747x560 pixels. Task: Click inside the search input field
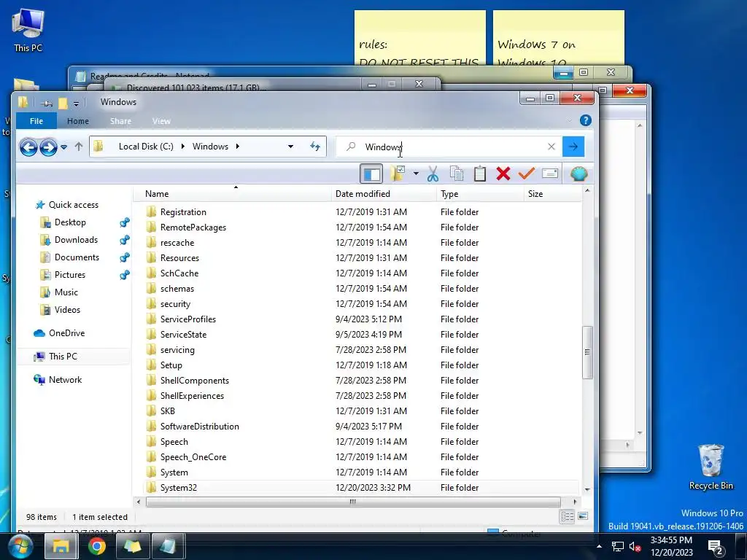tap(448, 147)
